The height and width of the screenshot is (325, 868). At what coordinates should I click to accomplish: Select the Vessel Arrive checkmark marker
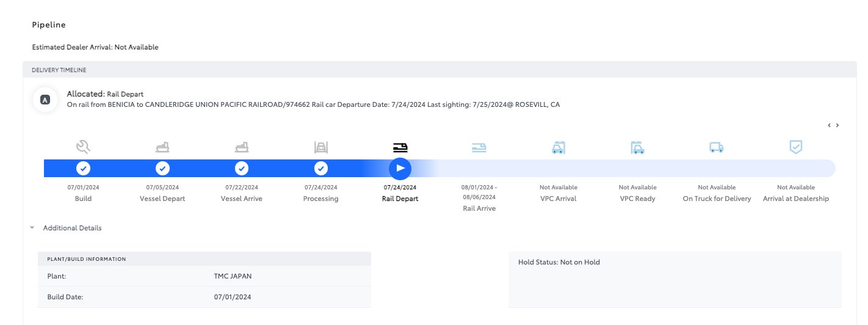[x=242, y=168]
